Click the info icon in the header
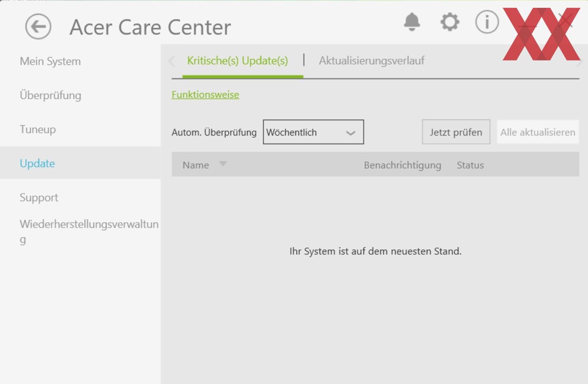 [x=487, y=22]
